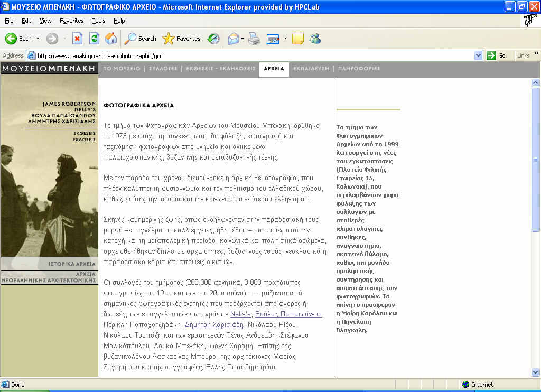Screen dimensions: 541x392
Task: Open the ΠΛΗΡΟΦΟΡΙΕΣ navigation item
Action: pos(359,69)
